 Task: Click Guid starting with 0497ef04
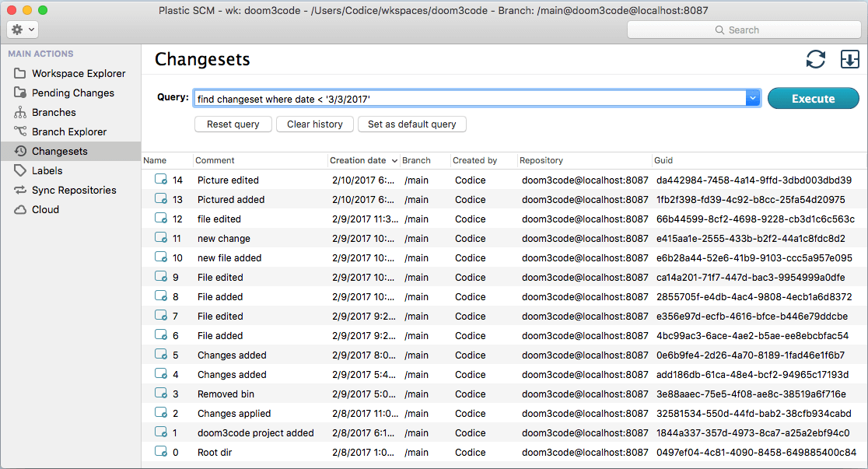click(x=756, y=452)
